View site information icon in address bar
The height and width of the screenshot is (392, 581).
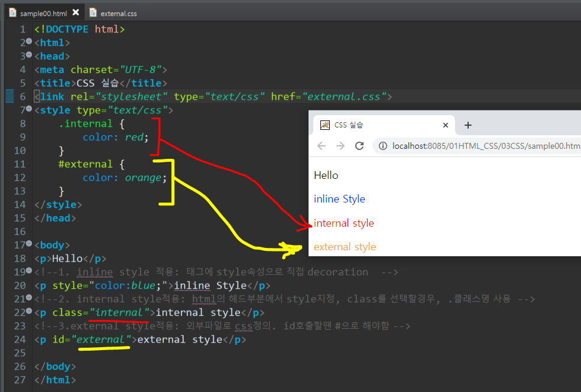[383, 146]
